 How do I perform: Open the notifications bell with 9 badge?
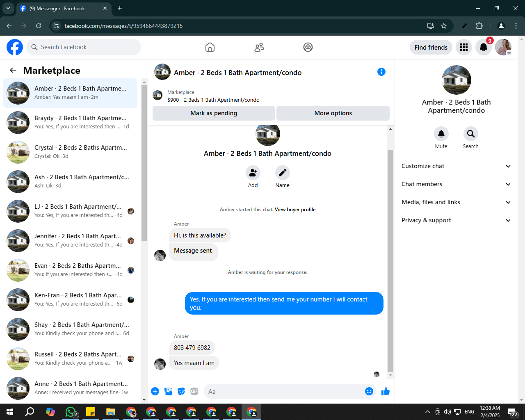click(x=484, y=47)
